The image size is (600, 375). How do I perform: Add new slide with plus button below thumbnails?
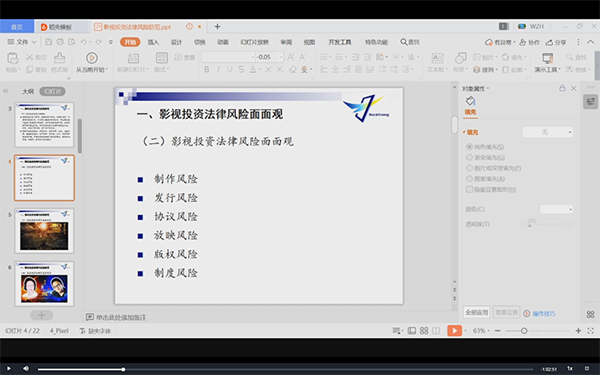42,315
